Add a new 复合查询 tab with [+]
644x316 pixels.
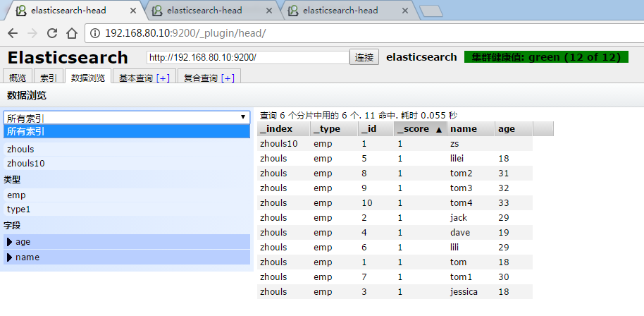(228, 78)
